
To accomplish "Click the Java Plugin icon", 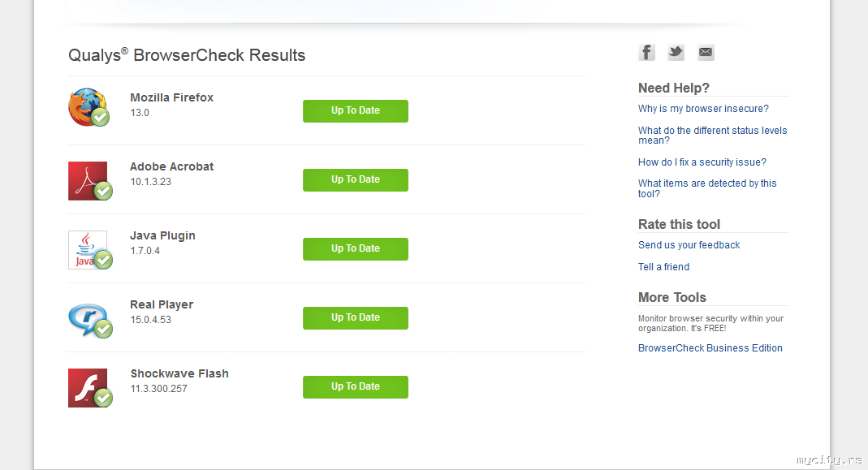I will (89, 249).
